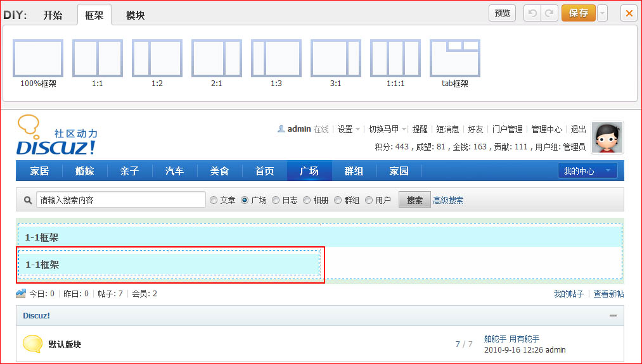The width and height of the screenshot is (642, 364).
Task: Switch to the 模块 DIY tab
Action: (135, 15)
